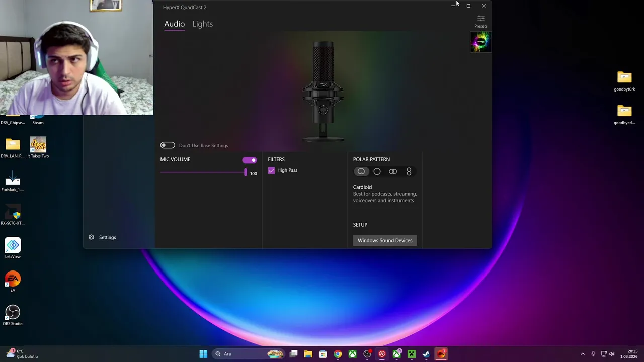Click the QuadCast 2 microphone image
The height and width of the screenshot is (362, 644).
323,90
